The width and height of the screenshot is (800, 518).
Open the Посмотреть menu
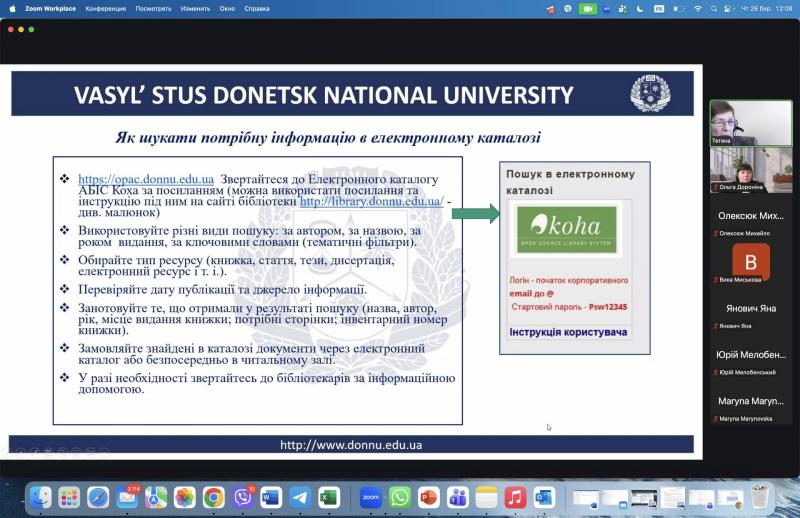(x=153, y=8)
